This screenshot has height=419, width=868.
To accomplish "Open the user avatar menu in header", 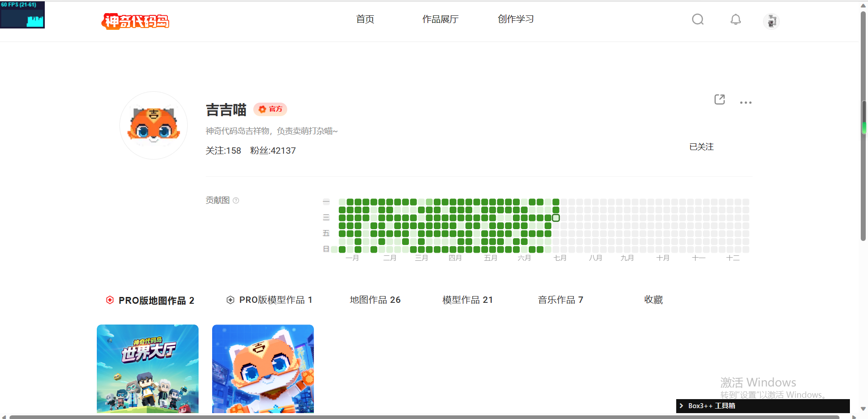I will [772, 21].
